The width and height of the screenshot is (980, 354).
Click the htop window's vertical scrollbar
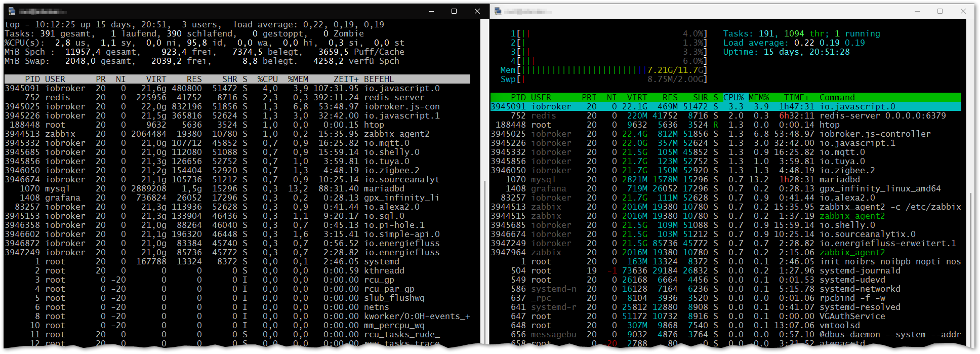pos(970,268)
